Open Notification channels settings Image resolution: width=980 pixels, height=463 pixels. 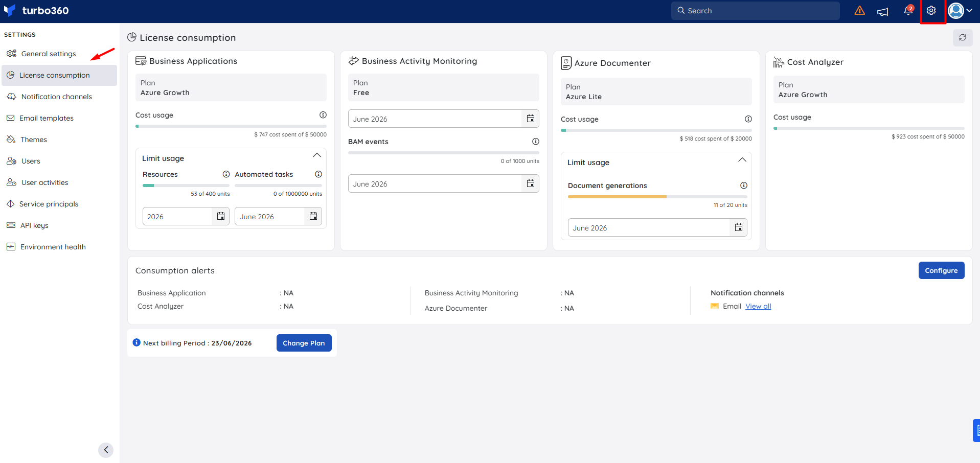tap(59, 97)
